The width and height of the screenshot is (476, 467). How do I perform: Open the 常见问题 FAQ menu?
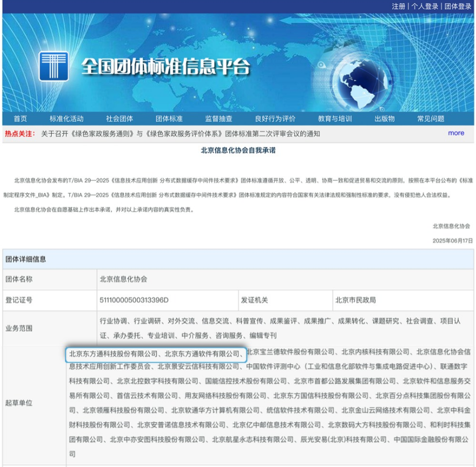(x=431, y=119)
